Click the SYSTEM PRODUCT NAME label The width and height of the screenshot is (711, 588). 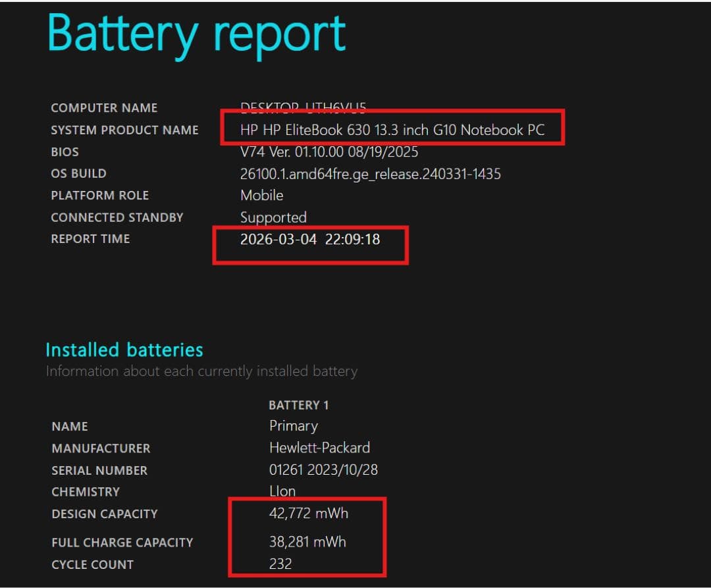coord(124,130)
